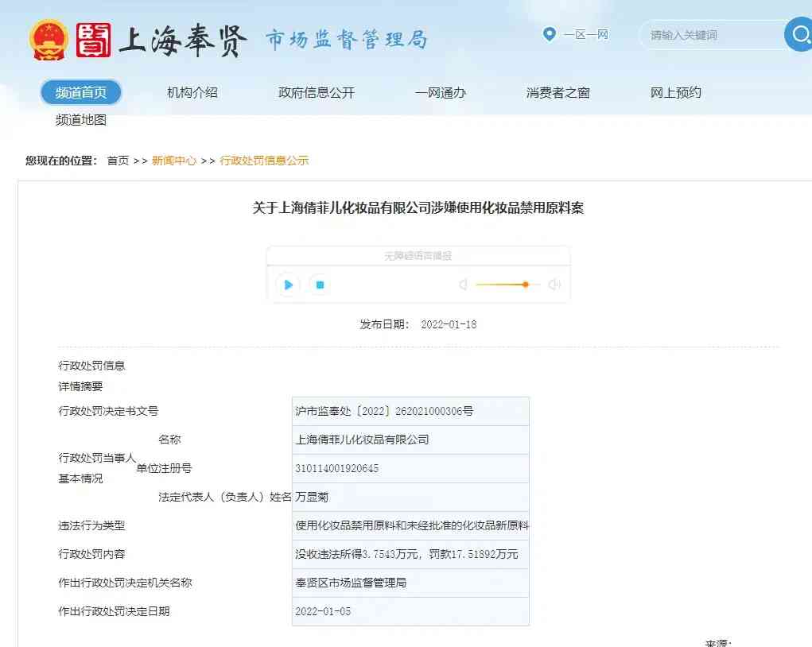Viewport: 812px width, 647px height.
Task: Follow the 新闻中心 breadcrumb link
Action: click(x=174, y=160)
